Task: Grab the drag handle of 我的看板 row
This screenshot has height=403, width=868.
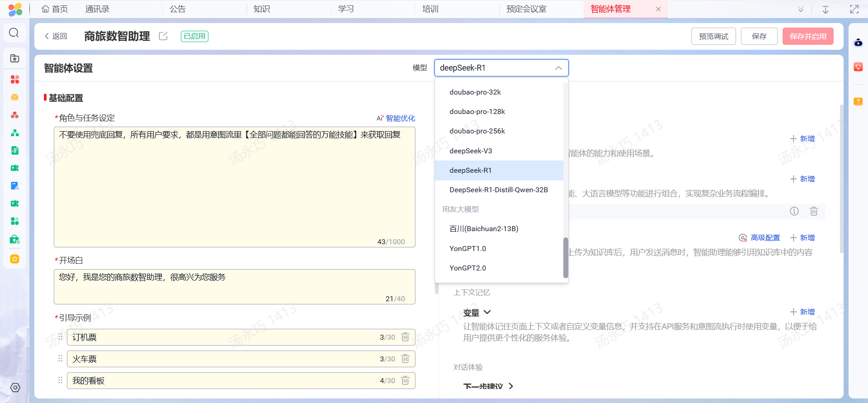Action: (x=60, y=380)
